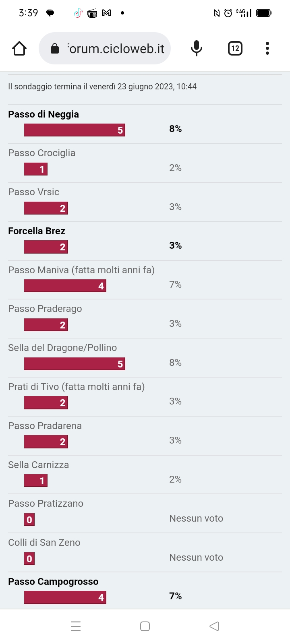Open the browser three-dot menu

pos(267,48)
